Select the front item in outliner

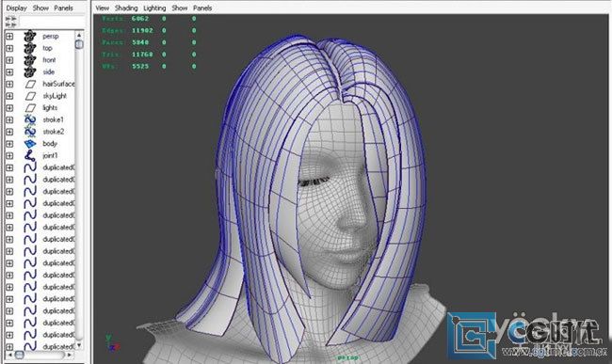tap(49, 60)
